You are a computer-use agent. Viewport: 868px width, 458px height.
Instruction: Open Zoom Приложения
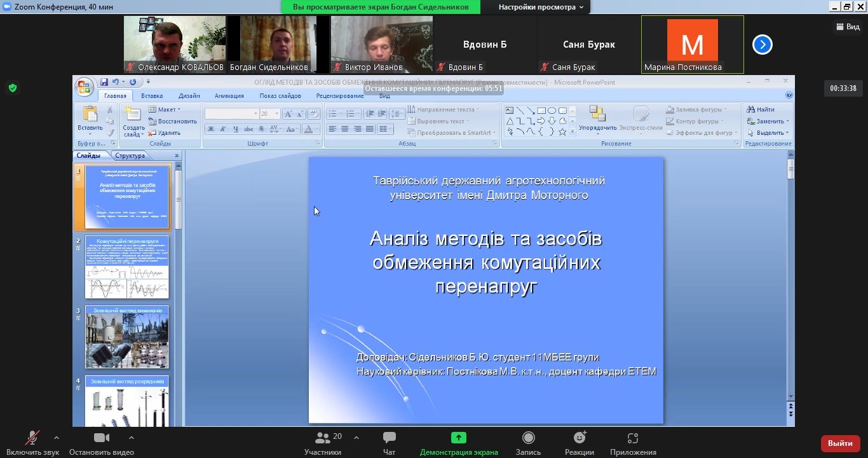(633, 443)
